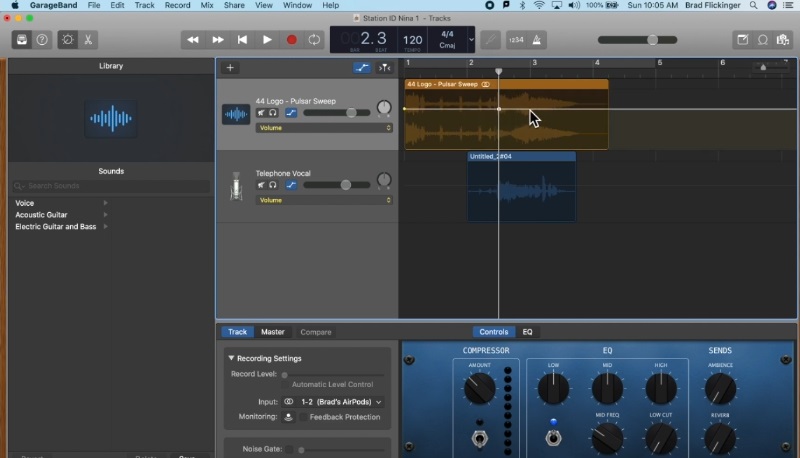Image resolution: width=800 pixels, height=458 pixels.
Task: Open LCD display mode dropdown arrow
Action: (471, 40)
